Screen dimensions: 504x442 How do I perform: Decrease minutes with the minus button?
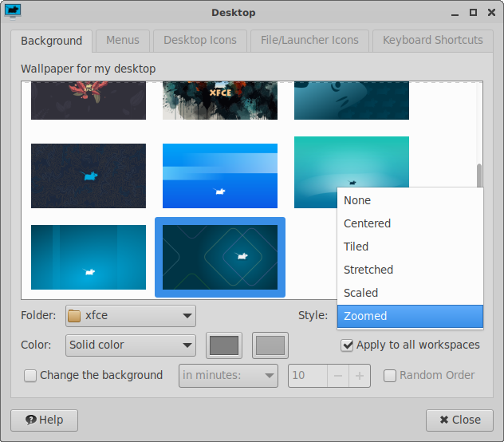(338, 376)
